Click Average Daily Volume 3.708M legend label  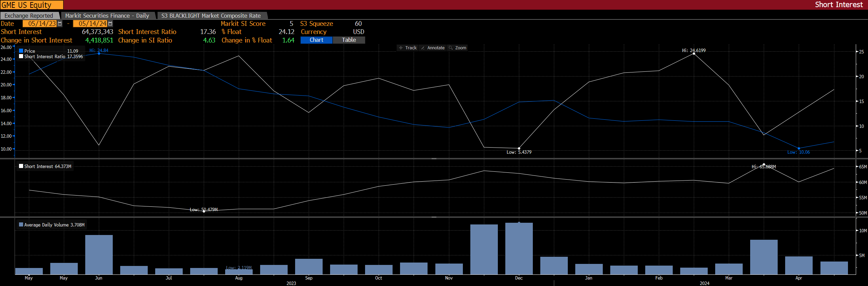click(54, 225)
